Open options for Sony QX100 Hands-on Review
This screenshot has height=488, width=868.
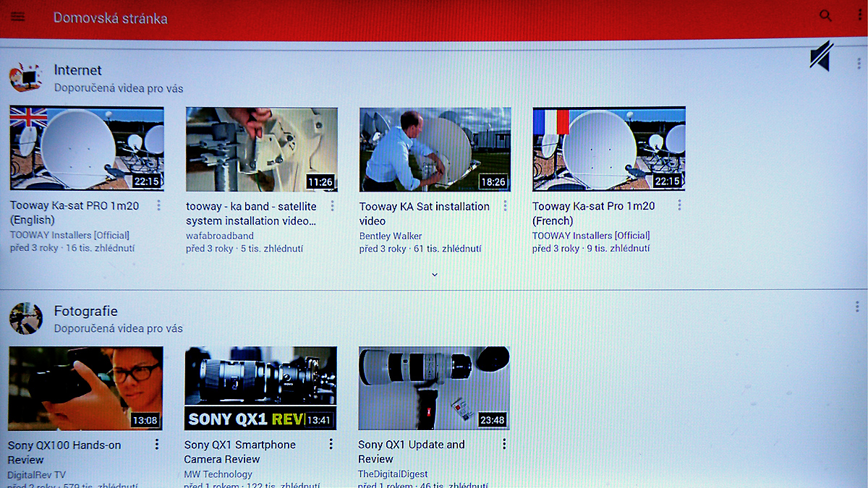[157, 445]
